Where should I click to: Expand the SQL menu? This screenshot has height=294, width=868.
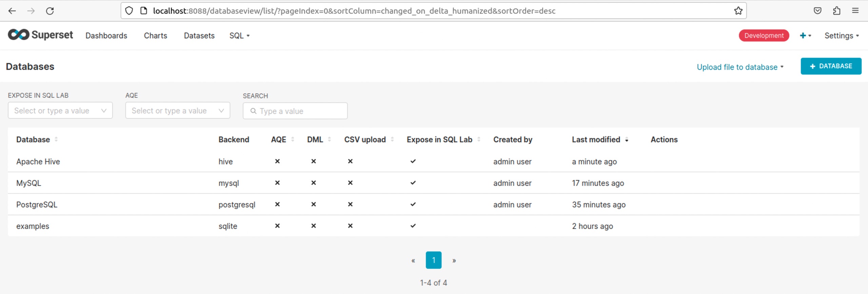tap(239, 36)
